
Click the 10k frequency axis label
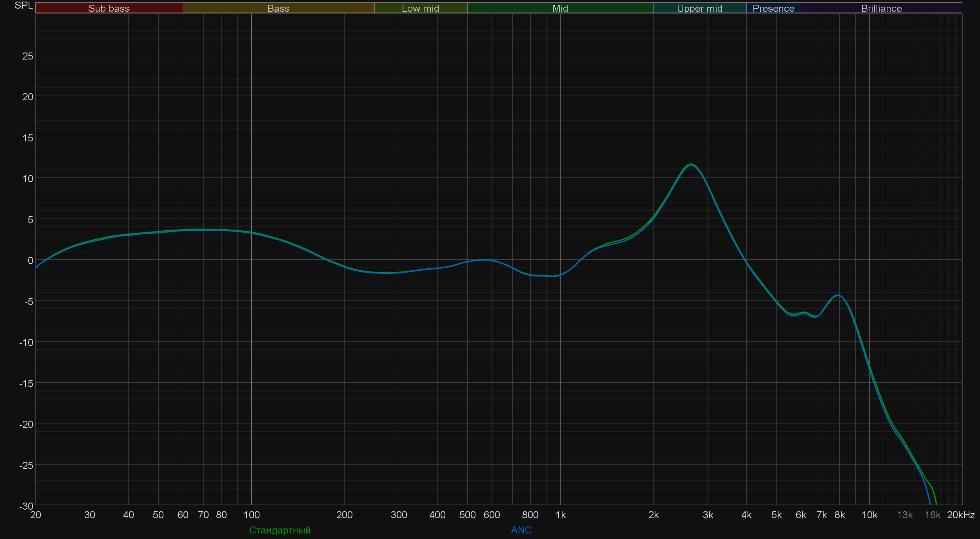point(869,515)
